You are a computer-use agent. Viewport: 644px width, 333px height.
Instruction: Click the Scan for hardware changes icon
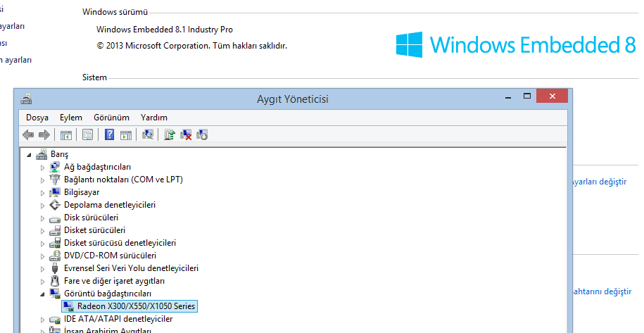(148, 135)
